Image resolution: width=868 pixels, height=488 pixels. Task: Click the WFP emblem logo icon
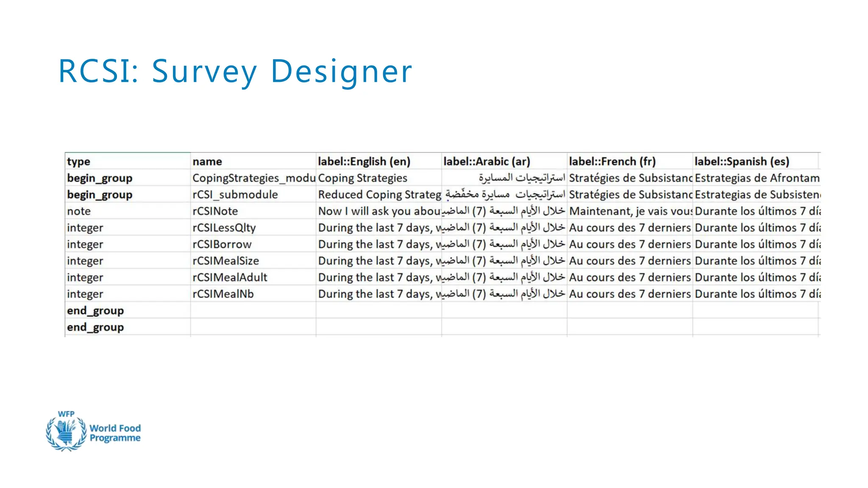point(66,432)
